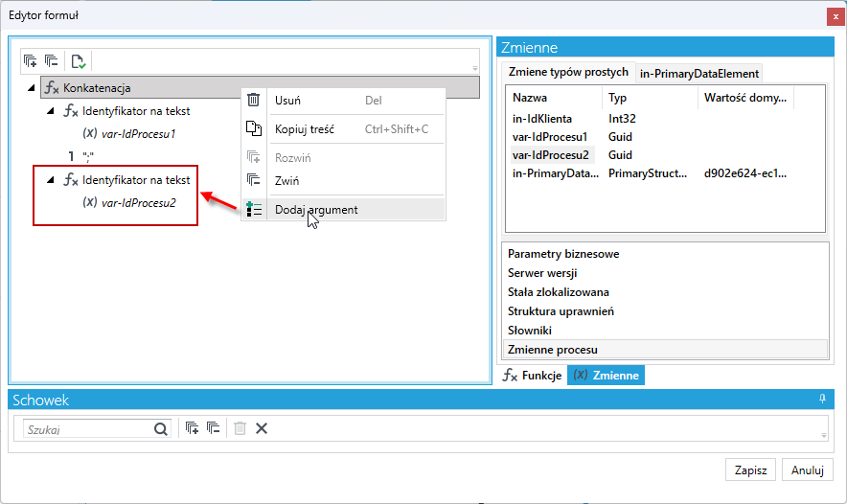Click the X clear icon in Schowek toolbar
This screenshot has height=504, width=847.
click(x=262, y=428)
